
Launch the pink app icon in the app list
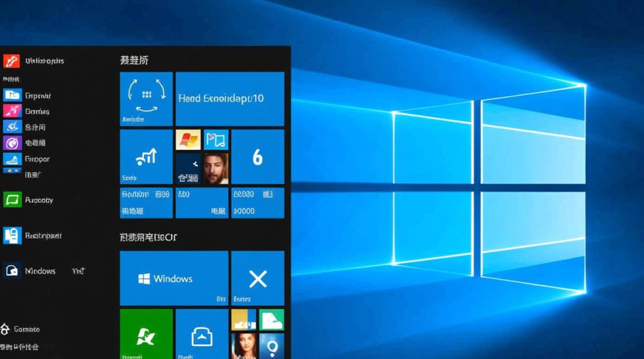pyautogui.click(x=12, y=111)
